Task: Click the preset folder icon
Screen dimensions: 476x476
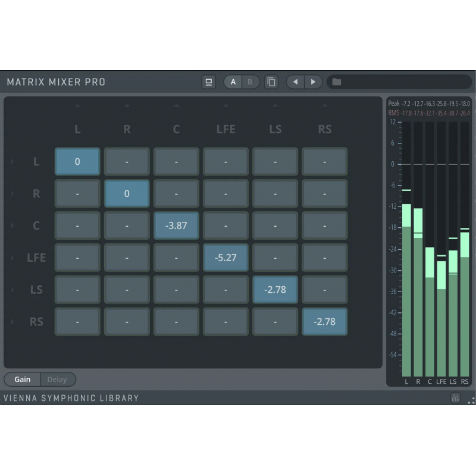Action: pos(337,82)
